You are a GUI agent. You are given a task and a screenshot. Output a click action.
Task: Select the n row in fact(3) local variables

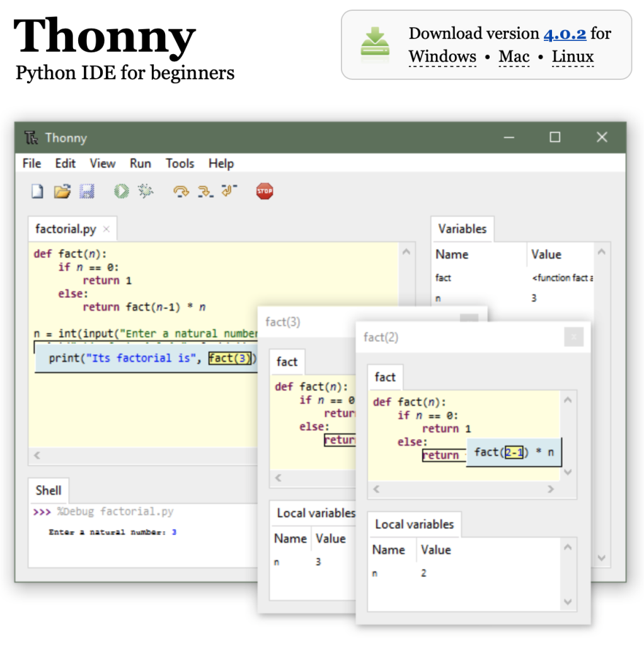pyautogui.click(x=313, y=562)
